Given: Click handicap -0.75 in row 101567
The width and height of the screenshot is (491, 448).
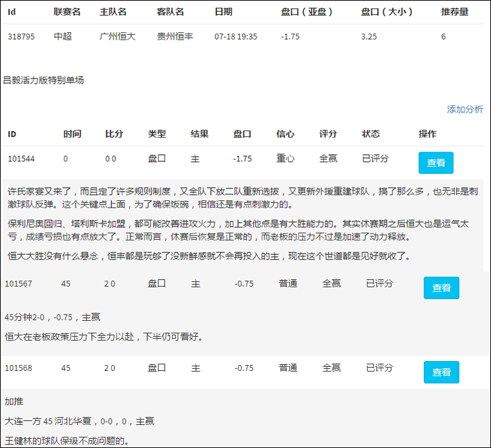Looking at the screenshot, I should [x=244, y=284].
